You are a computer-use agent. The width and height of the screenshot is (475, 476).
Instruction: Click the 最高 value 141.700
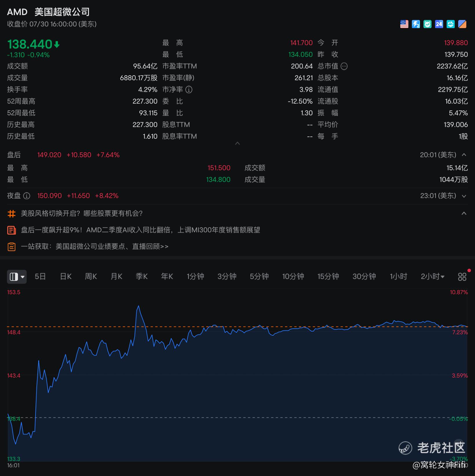[302, 43]
